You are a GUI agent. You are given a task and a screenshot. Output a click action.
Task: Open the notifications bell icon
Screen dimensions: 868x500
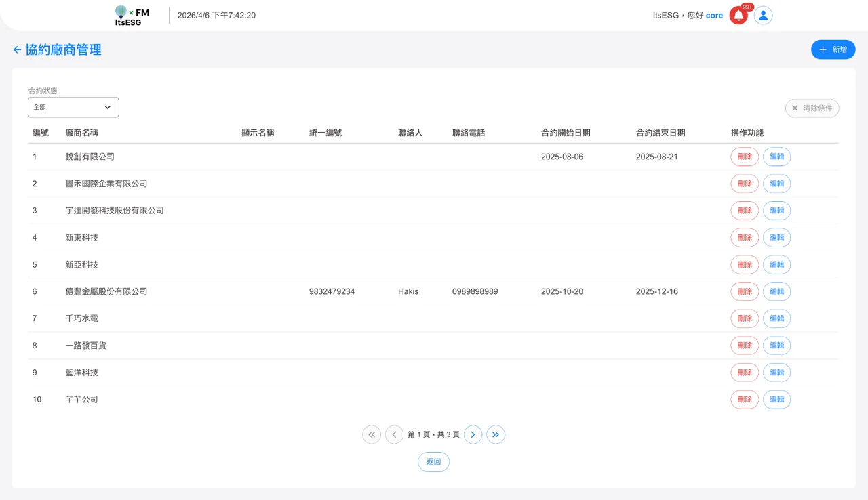(738, 16)
